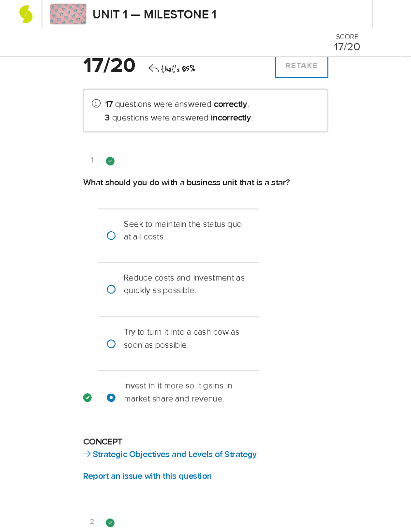
Task: Click the question 1 number label
Action: (92, 160)
